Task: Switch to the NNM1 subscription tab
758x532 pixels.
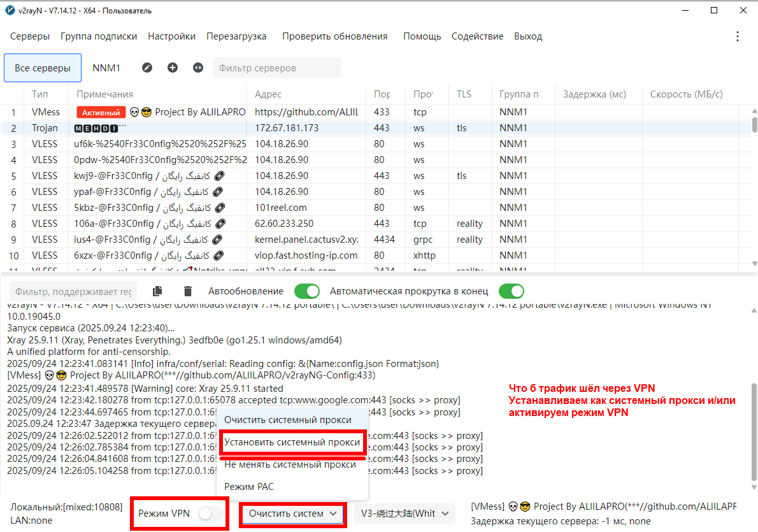Action: [x=106, y=68]
